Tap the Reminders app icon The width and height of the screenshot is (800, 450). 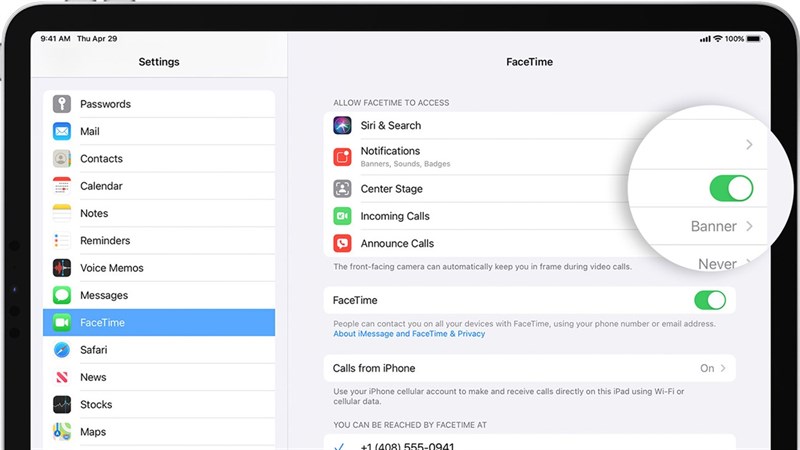tap(62, 240)
